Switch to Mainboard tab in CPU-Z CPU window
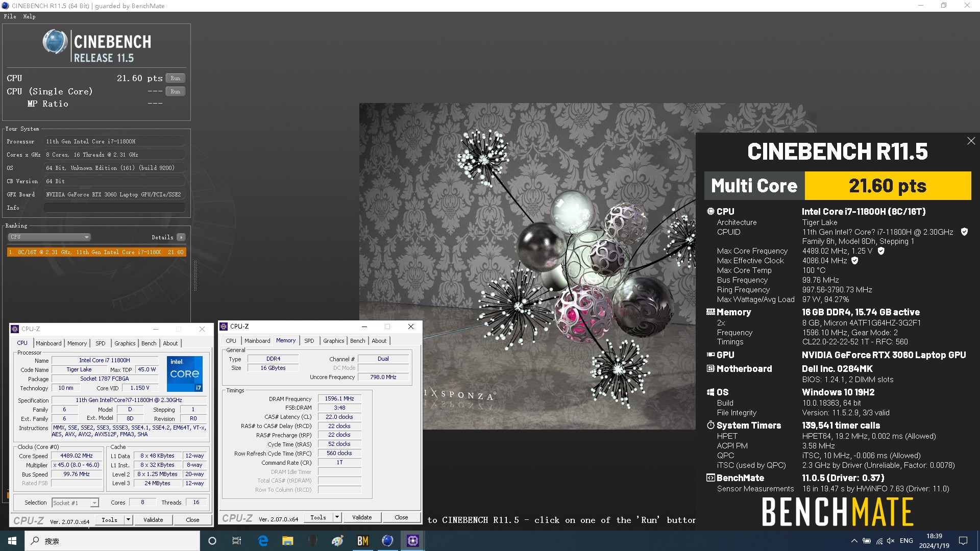Viewport: 980px width, 551px height. [48, 343]
